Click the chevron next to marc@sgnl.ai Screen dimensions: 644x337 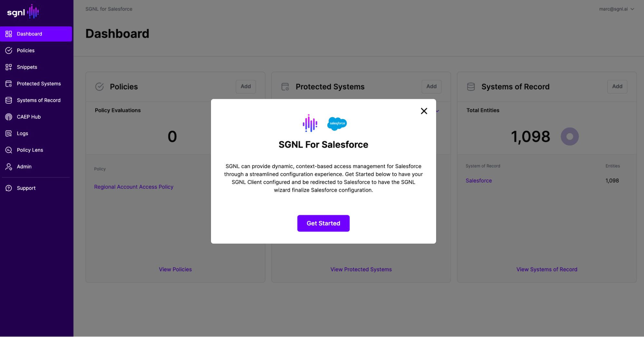tap(632, 9)
